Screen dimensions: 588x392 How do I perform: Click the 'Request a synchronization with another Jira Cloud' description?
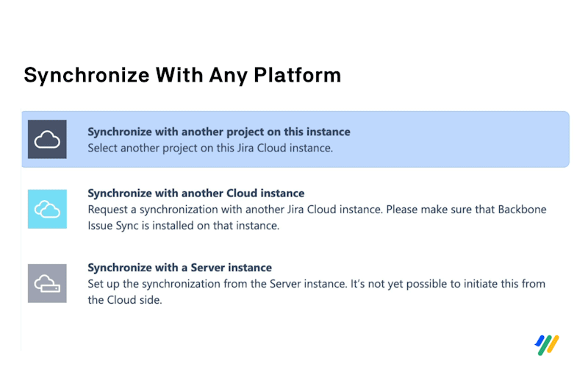click(317, 217)
